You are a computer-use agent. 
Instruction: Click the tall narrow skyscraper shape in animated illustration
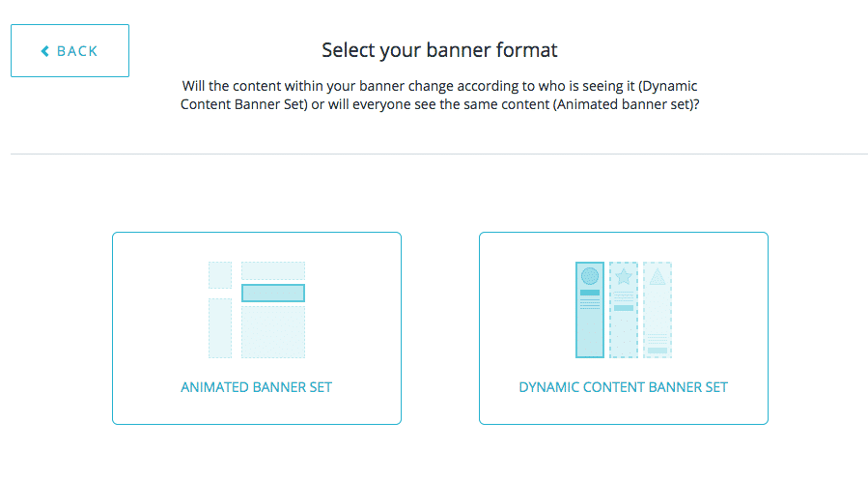coord(220,328)
